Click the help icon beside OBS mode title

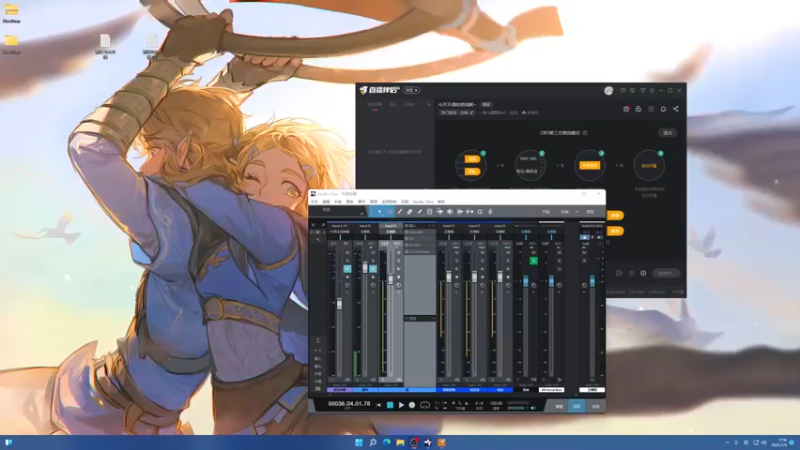[x=585, y=133]
